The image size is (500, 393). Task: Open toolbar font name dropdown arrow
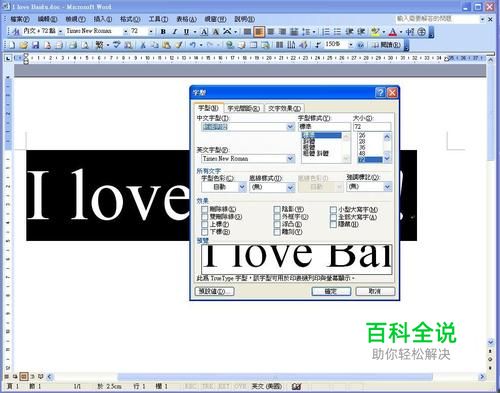[x=126, y=31]
